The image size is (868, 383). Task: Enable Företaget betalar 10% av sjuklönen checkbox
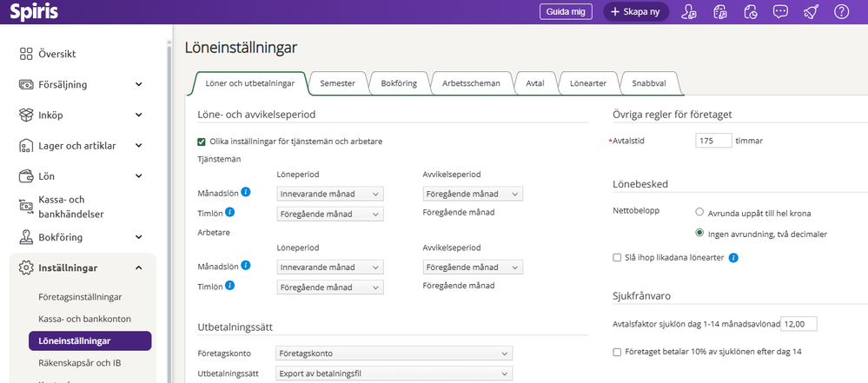pyautogui.click(x=617, y=352)
